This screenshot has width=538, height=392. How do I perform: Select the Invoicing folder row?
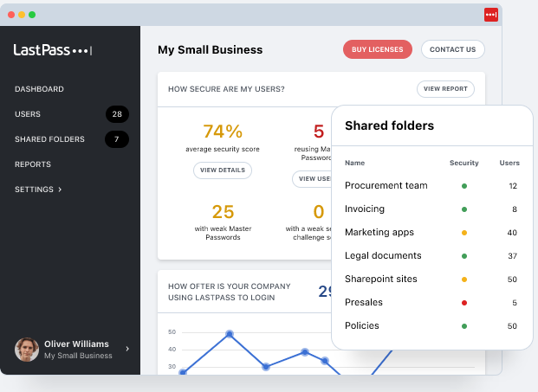coord(432,209)
